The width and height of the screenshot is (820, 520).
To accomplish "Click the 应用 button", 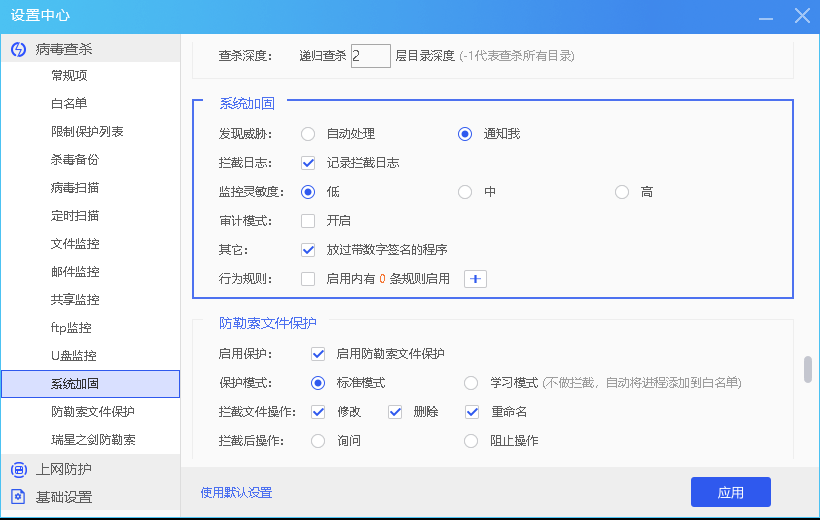I will coord(730,492).
